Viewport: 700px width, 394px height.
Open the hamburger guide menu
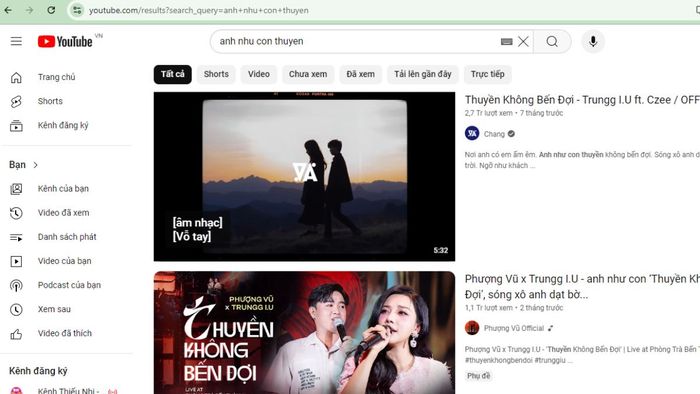(x=16, y=41)
